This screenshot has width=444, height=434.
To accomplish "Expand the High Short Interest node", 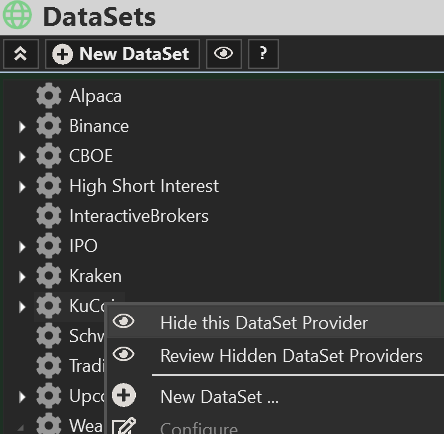I will [x=22, y=187].
